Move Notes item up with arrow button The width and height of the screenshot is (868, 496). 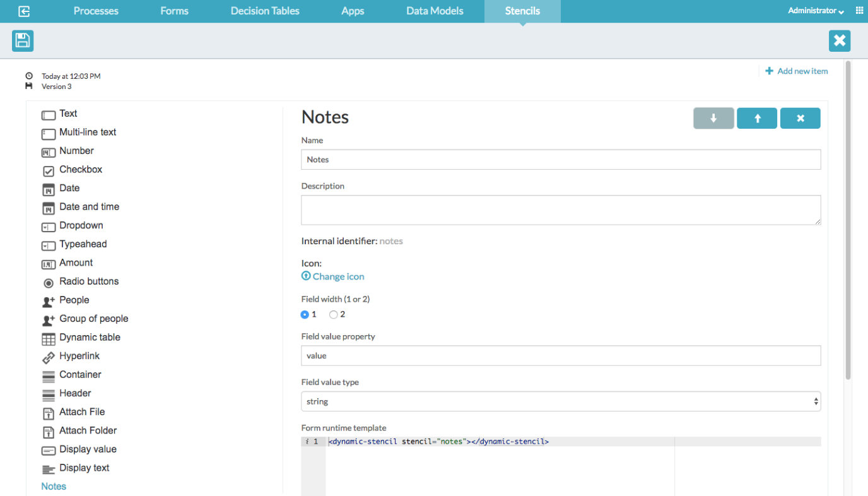(757, 118)
